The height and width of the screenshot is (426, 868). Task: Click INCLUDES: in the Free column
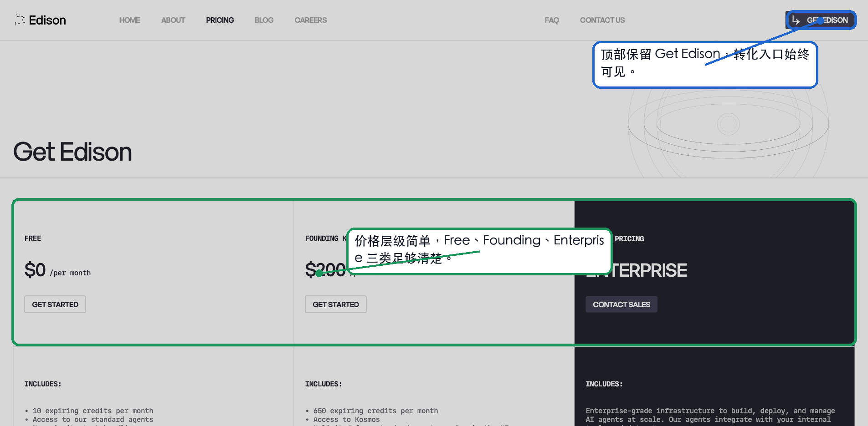pos(43,384)
